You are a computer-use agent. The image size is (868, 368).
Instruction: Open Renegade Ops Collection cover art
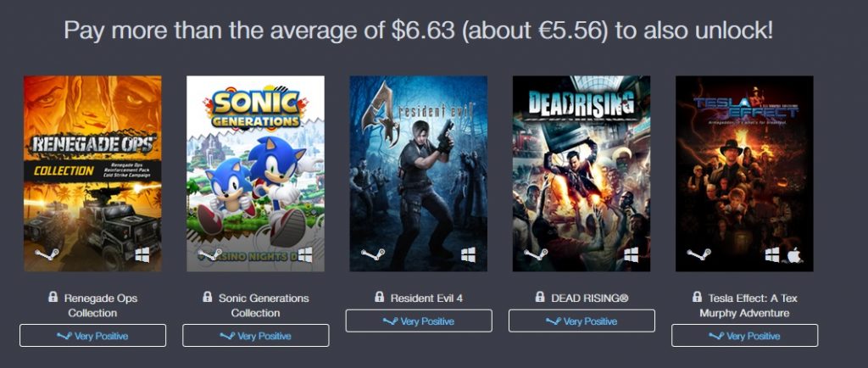tap(92, 173)
